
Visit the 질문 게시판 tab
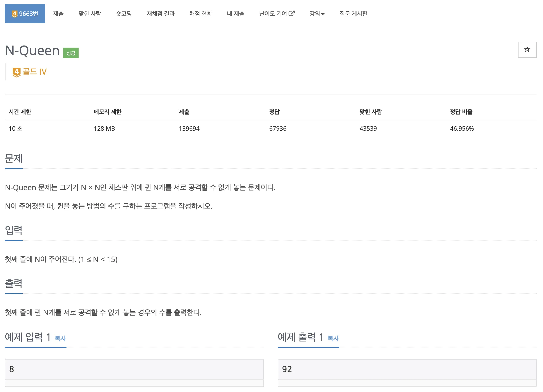(x=353, y=14)
